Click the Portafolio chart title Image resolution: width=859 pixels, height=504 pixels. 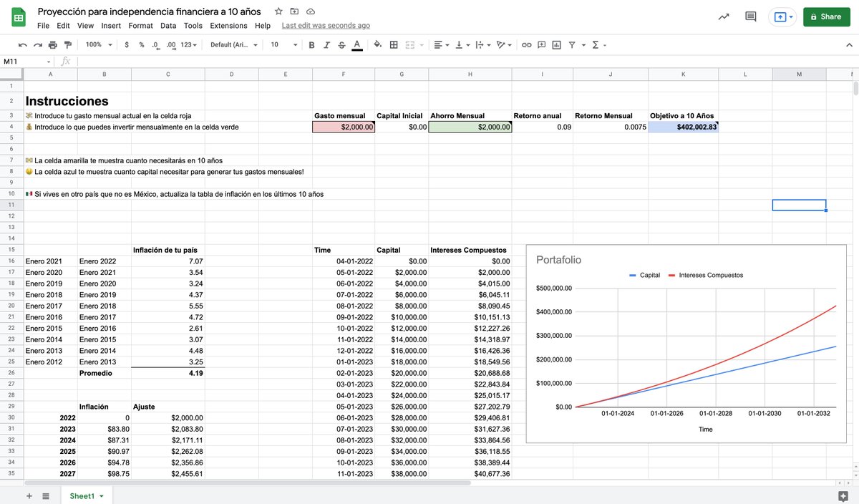coord(559,260)
